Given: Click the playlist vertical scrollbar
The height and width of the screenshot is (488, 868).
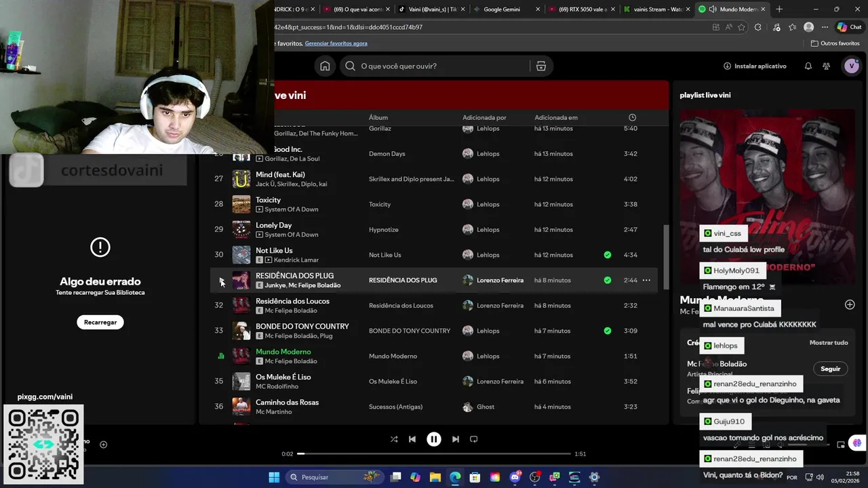Looking at the screenshot, I should (x=665, y=257).
